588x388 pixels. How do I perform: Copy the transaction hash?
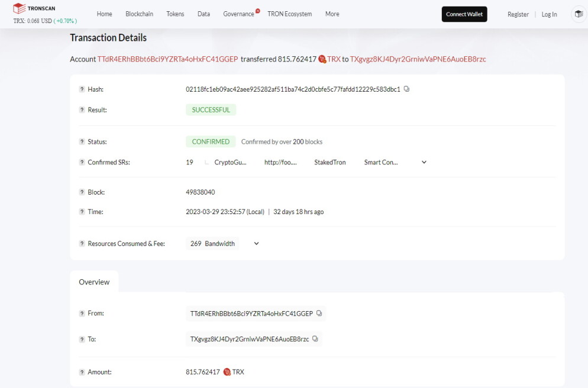click(x=406, y=89)
